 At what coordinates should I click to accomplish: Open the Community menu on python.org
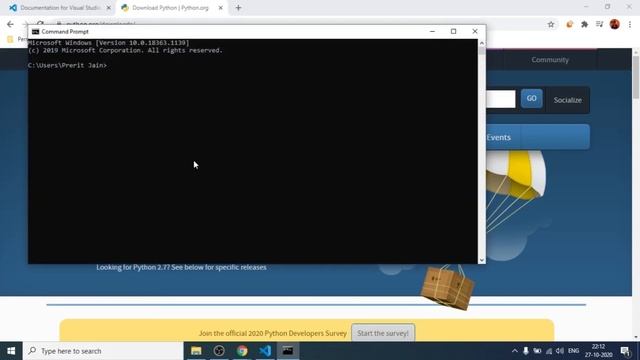click(x=550, y=60)
